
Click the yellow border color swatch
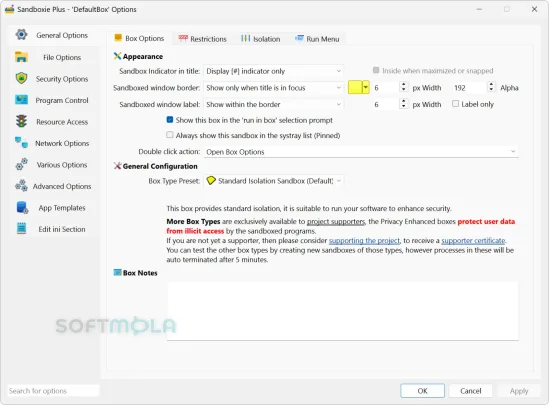[355, 88]
